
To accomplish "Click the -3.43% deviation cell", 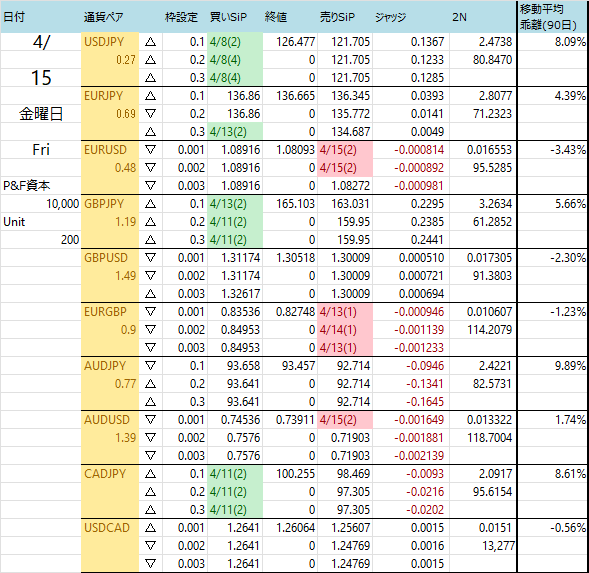I will [552, 150].
